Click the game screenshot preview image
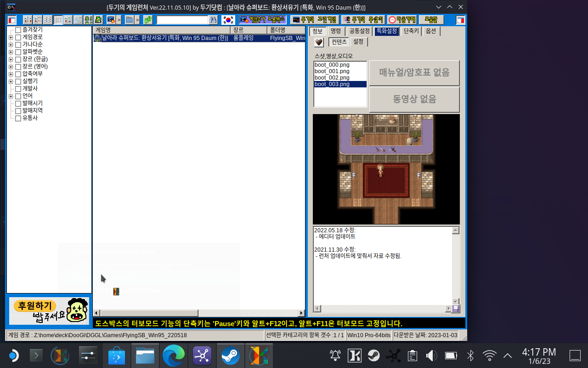Viewport: 588px width, 368px height. pyautogui.click(x=386, y=169)
